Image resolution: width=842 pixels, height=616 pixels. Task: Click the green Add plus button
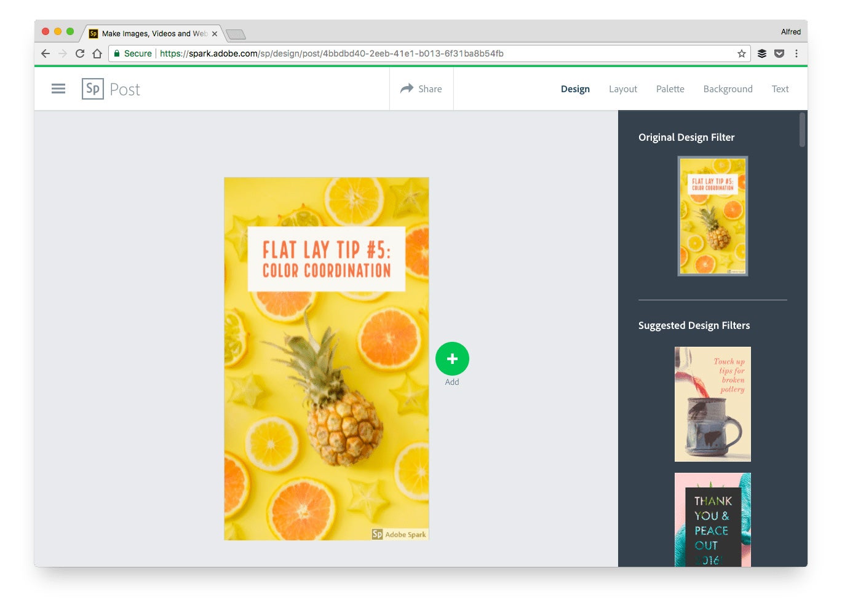pyautogui.click(x=452, y=359)
